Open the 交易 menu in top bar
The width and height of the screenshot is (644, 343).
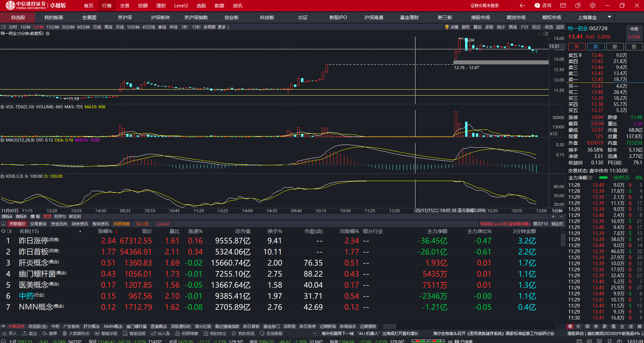pyautogui.click(x=125, y=6)
